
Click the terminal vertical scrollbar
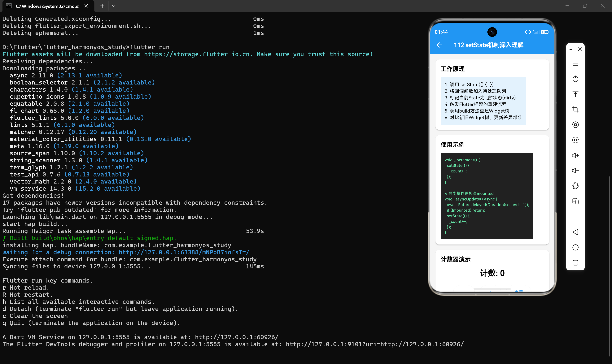609,266
